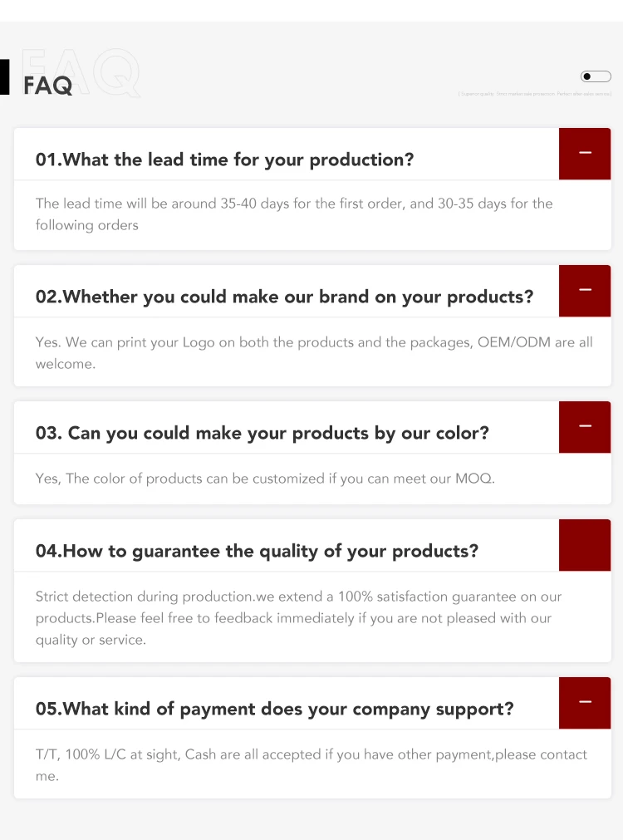Click the black vertical bar beside FAQ title
The image size is (623, 840).
pyautogui.click(x=5, y=76)
